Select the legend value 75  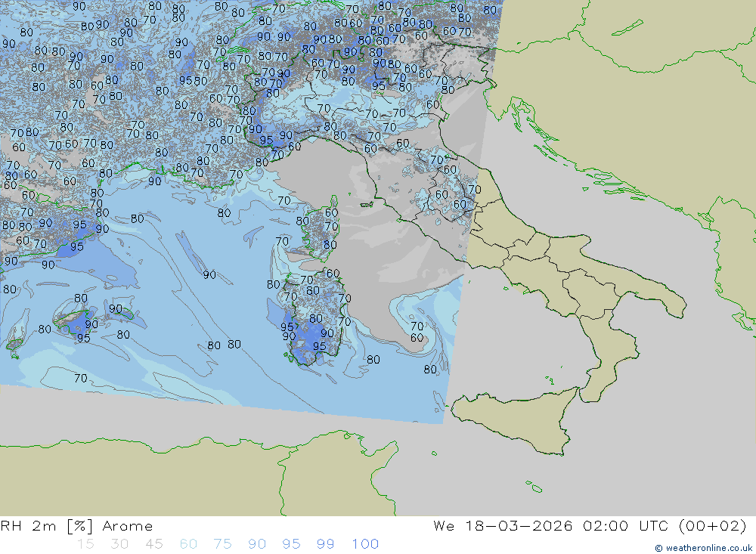(222, 544)
